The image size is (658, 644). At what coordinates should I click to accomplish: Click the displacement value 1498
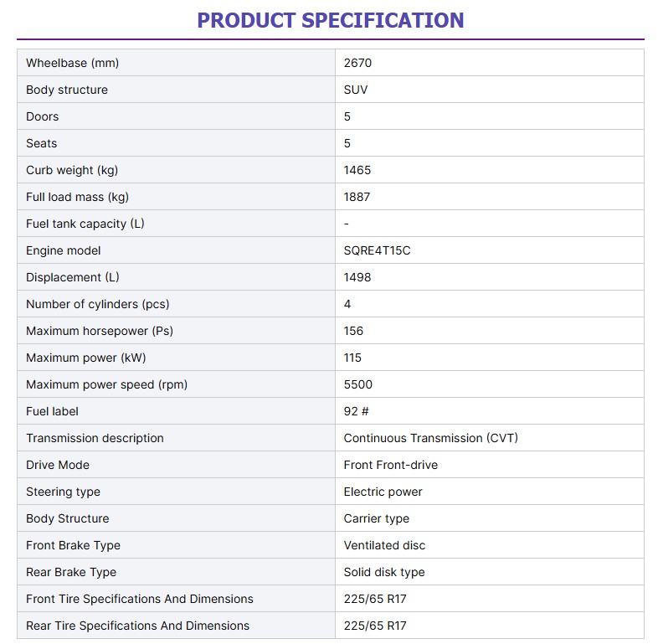click(x=357, y=277)
